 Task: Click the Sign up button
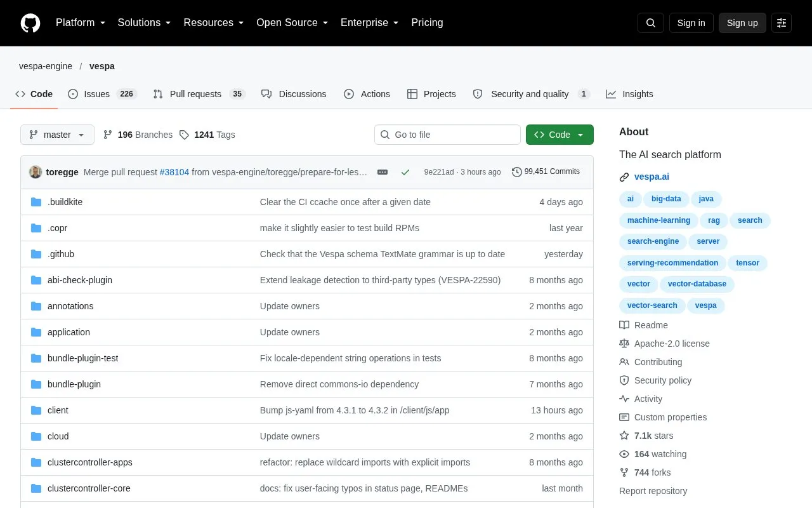pyautogui.click(x=742, y=23)
